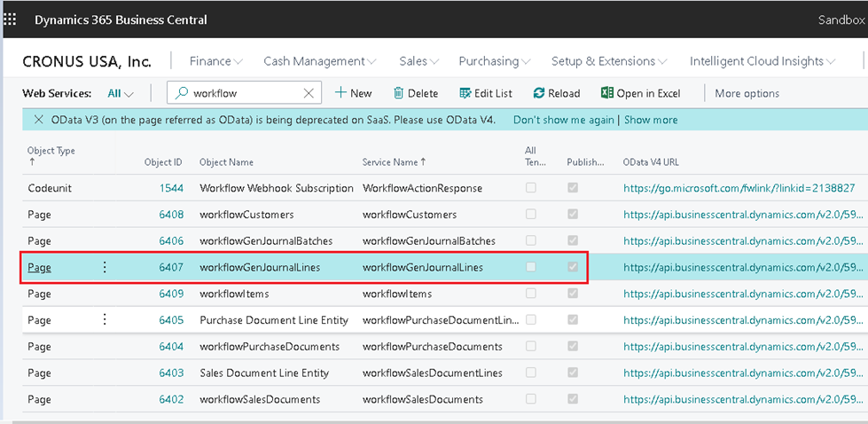
Task: Clear the workflow search with X icon
Action: coord(309,93)
